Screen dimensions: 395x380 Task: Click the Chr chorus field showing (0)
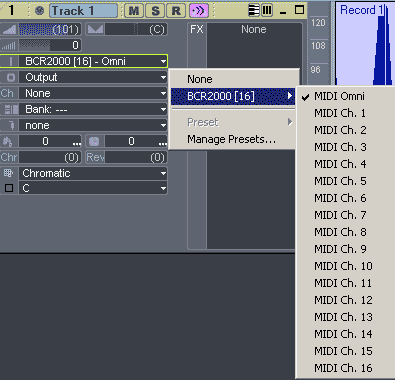(50, 157)
